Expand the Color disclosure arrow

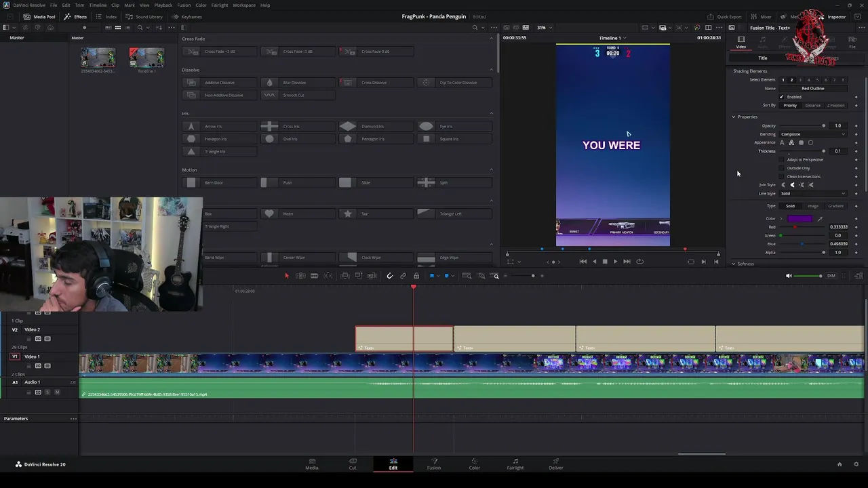coord(781,219)
